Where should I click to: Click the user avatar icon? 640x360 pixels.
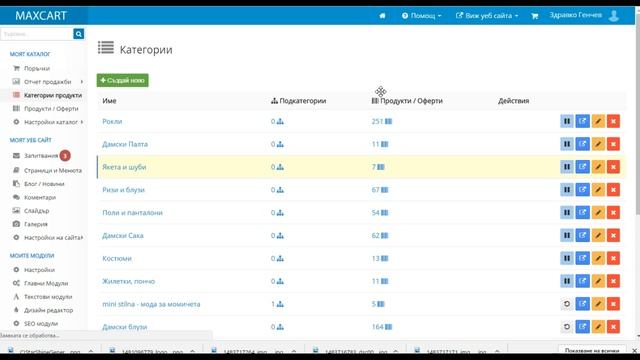point(613,16)
